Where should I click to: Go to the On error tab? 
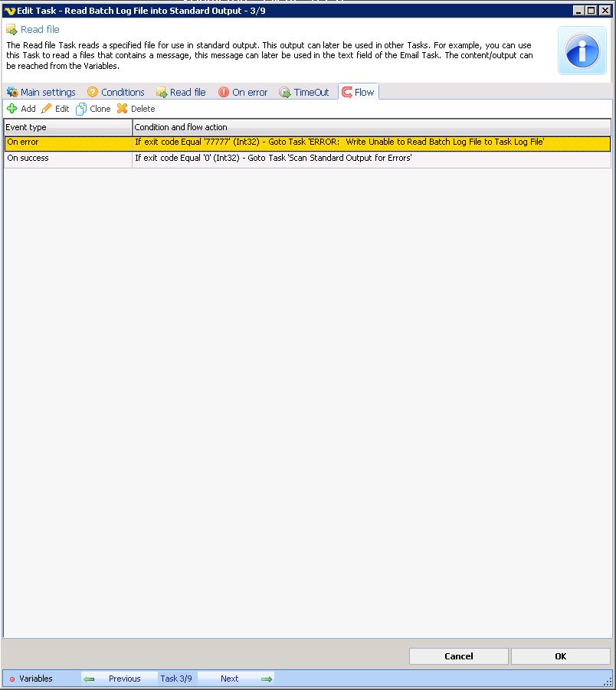(x=243, y=92)
